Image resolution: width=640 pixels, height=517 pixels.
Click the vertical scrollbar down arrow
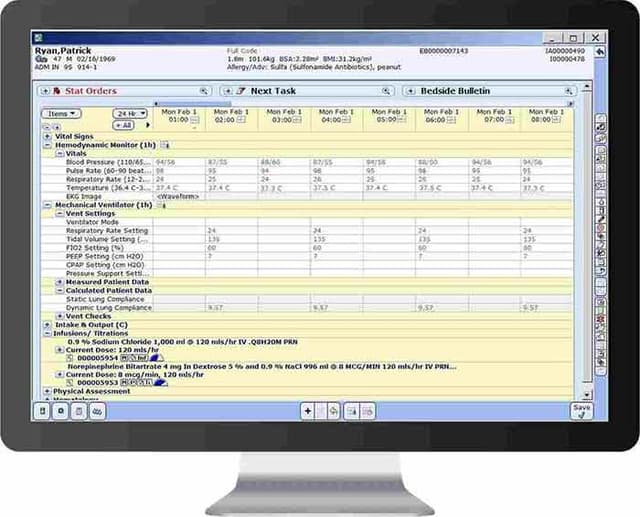[587, 395]
